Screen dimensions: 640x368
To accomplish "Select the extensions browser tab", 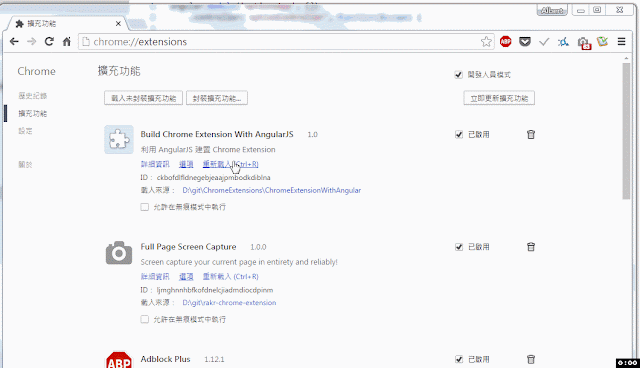I will [65, 24].
